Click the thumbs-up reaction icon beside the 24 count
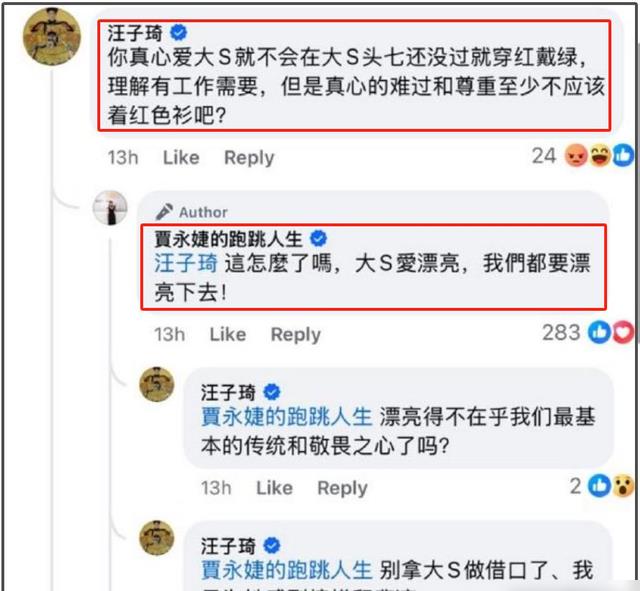 click(623, 156)
